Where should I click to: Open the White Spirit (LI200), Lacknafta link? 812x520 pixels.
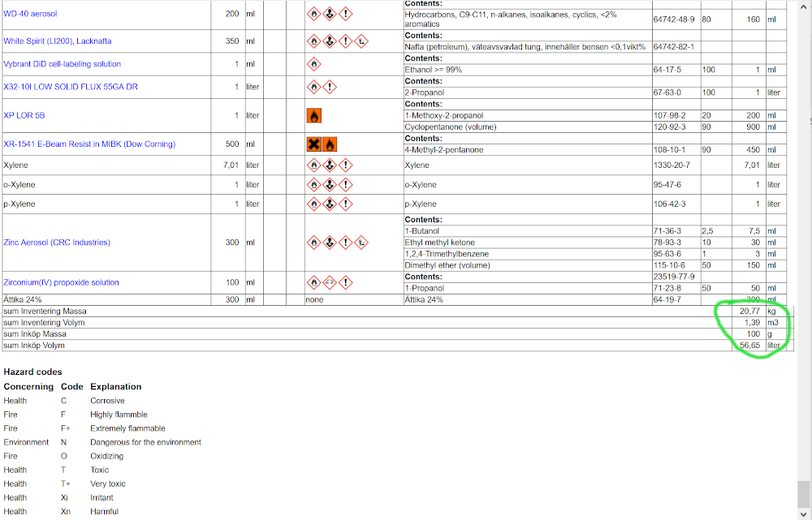click(x=58, y=41)
